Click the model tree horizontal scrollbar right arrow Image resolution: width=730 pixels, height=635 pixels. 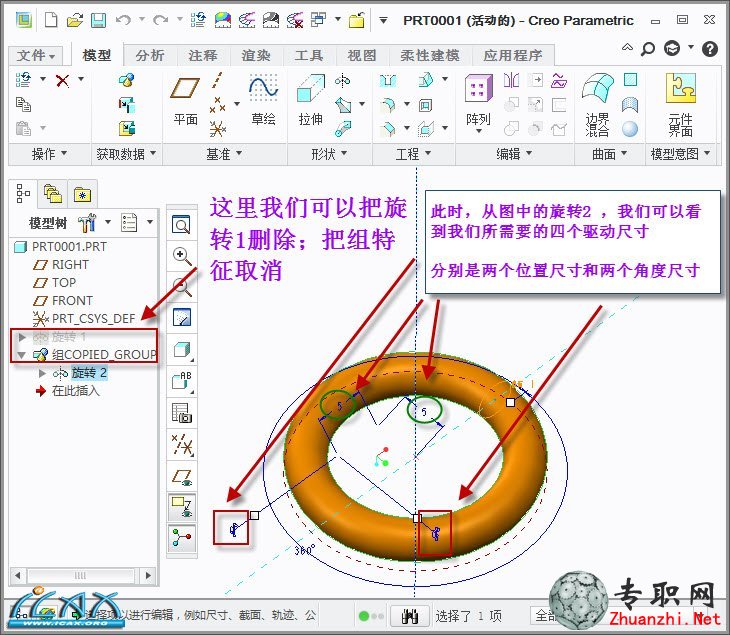click(149, 575)
